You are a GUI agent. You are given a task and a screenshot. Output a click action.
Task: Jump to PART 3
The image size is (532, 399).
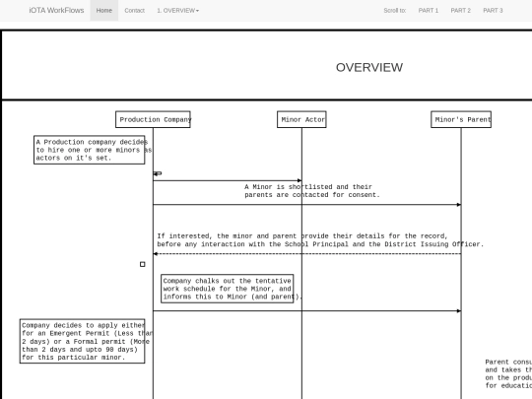[493, 11]
